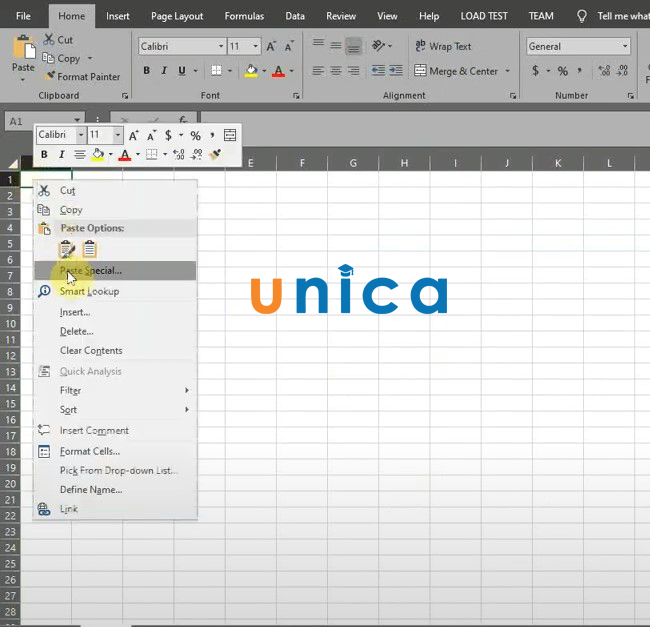Select column header G
Screen dimensions: 650x627
(x=353, y=163)
